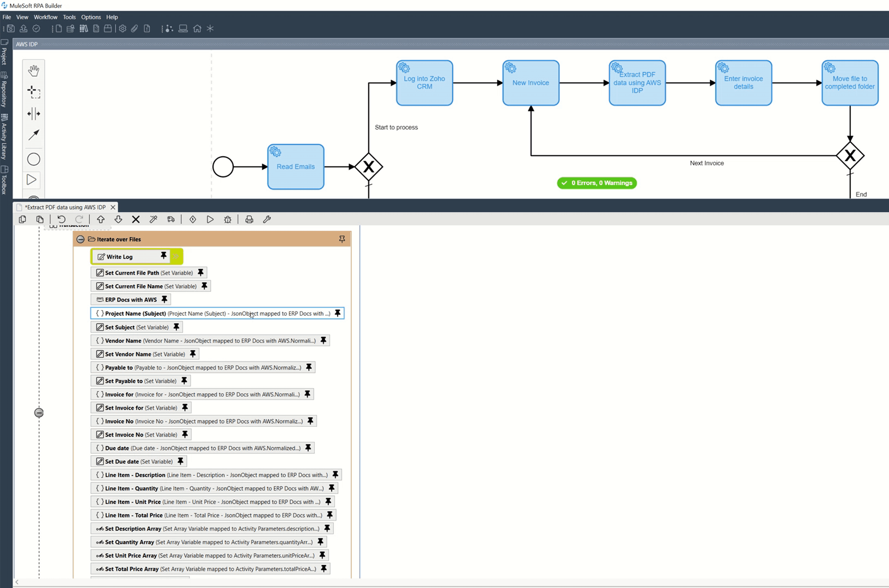889x588 pixels.
Task: Open the Activity Library side panel tab
Action: [x=4, y=136]
